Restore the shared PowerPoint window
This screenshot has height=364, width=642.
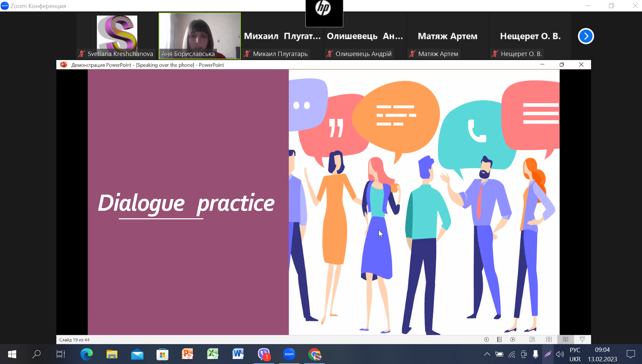coord(562,64)
